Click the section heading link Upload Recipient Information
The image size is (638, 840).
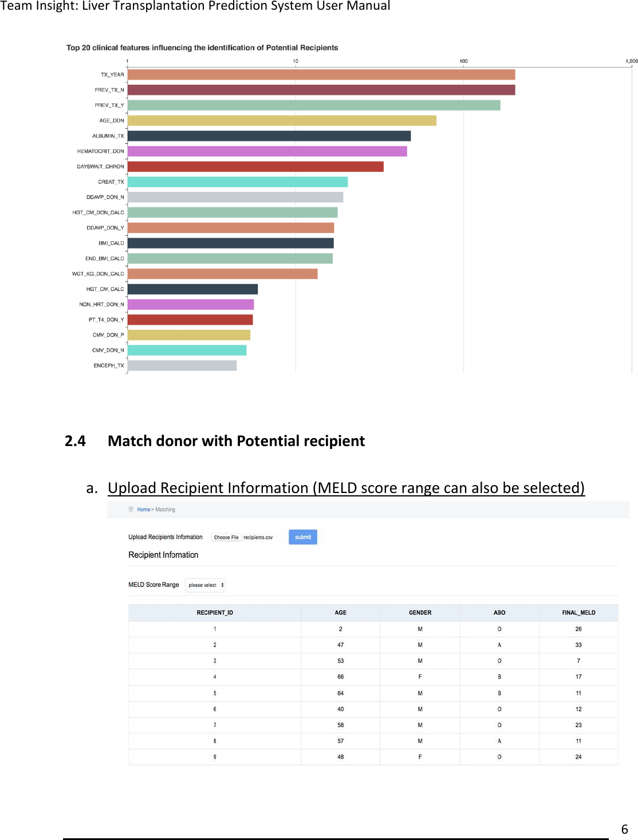tap(346, 488)
